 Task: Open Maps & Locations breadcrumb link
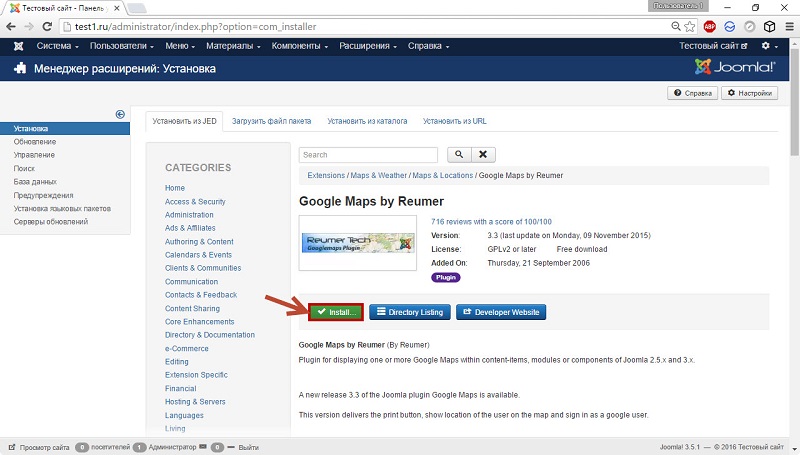tap(443, 175)
